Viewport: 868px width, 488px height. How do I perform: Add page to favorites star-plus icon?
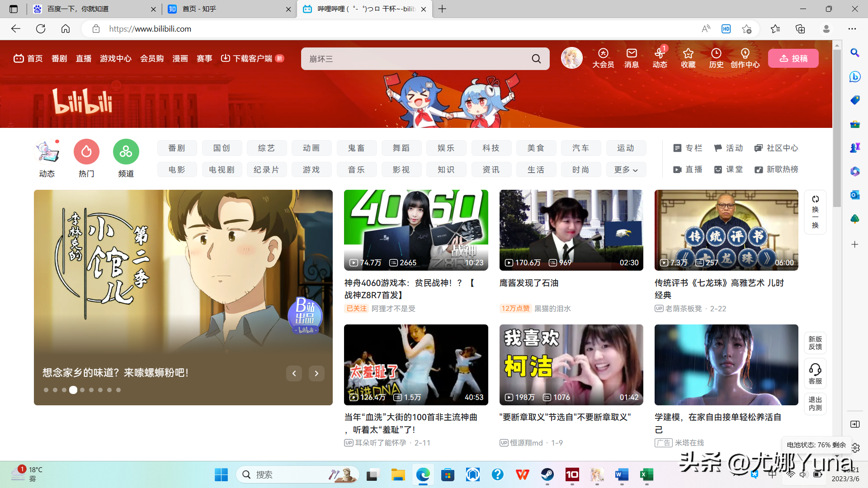pyautogui.click(x=746, y=29)
